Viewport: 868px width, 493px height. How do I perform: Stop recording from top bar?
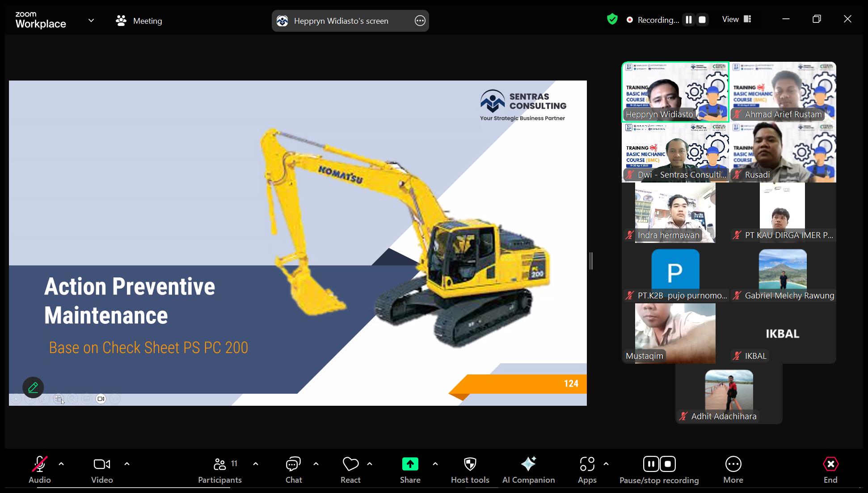pos(702,20)
